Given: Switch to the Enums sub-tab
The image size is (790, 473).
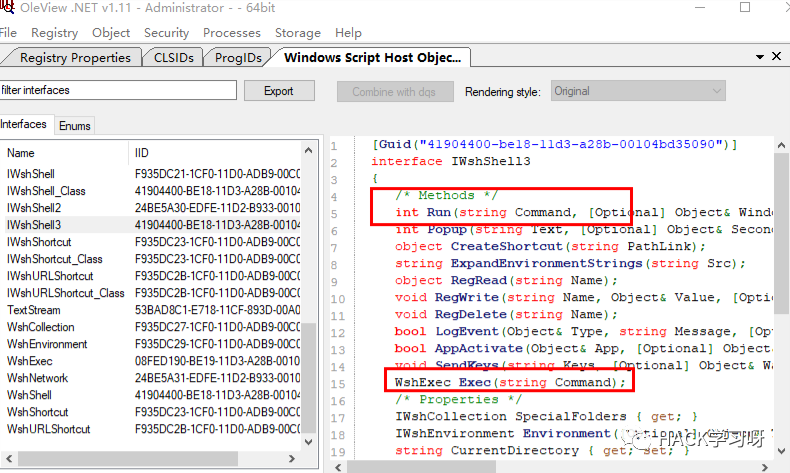Looking at the screenshot, I should 75,125.
